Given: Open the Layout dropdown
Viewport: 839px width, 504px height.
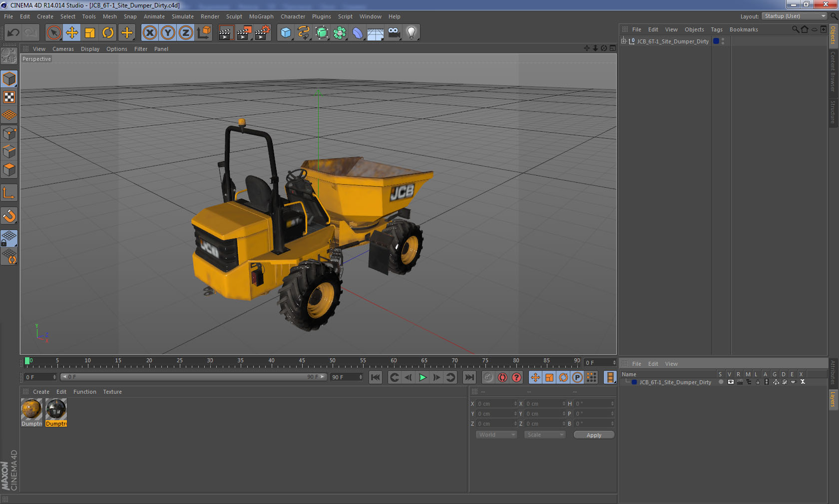Looking at the screenshot, I should (x=795, y=16).
